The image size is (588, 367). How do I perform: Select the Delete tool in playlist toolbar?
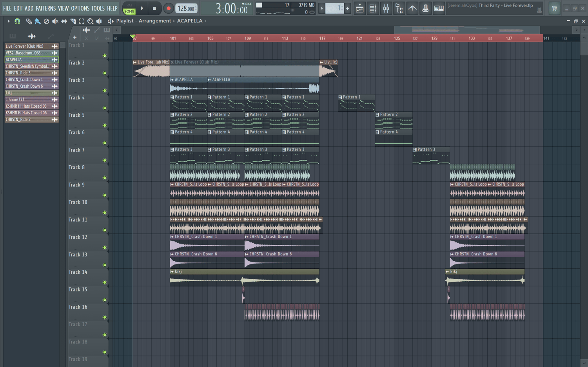pos(46,21)
